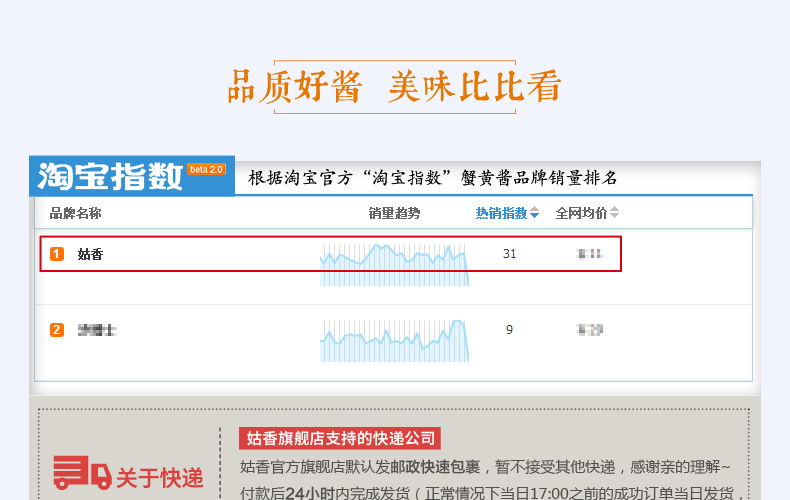Click hot-sale index value 31

coord(509,254)
